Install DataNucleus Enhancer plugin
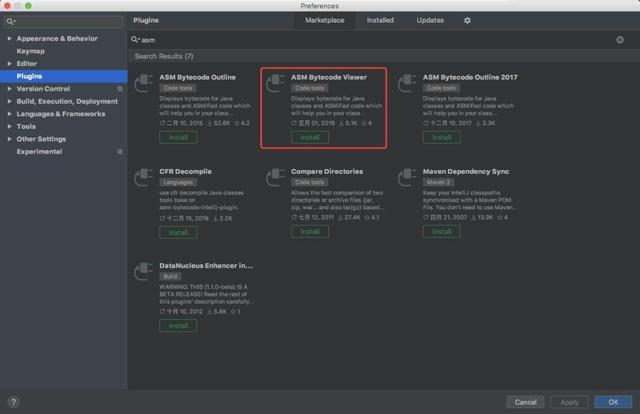This screenshot has width=640, height=414. pos(178,326)
